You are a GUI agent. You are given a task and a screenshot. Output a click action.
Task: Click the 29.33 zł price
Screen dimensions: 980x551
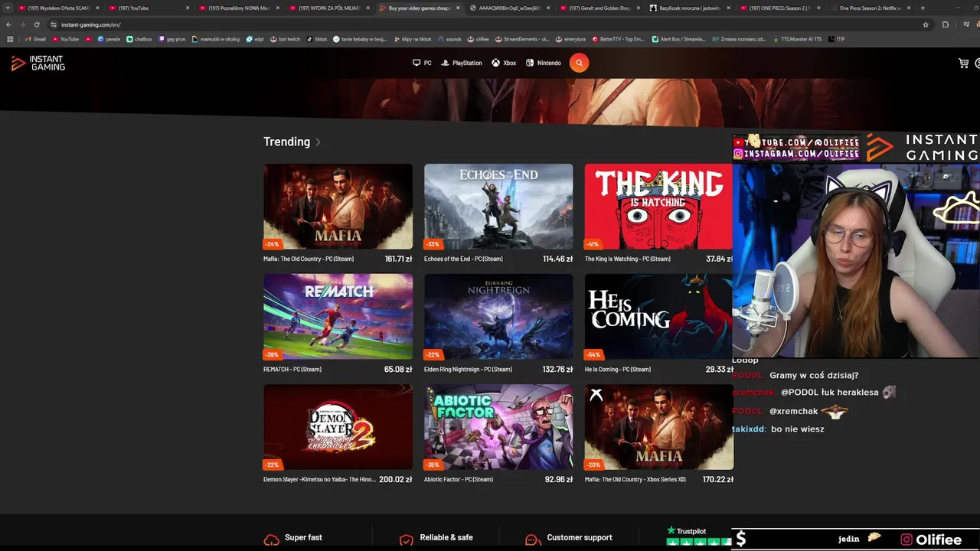(719, 369)
